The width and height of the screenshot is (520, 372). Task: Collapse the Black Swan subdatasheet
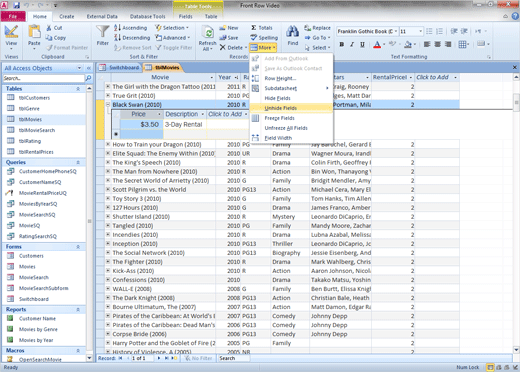108,105
